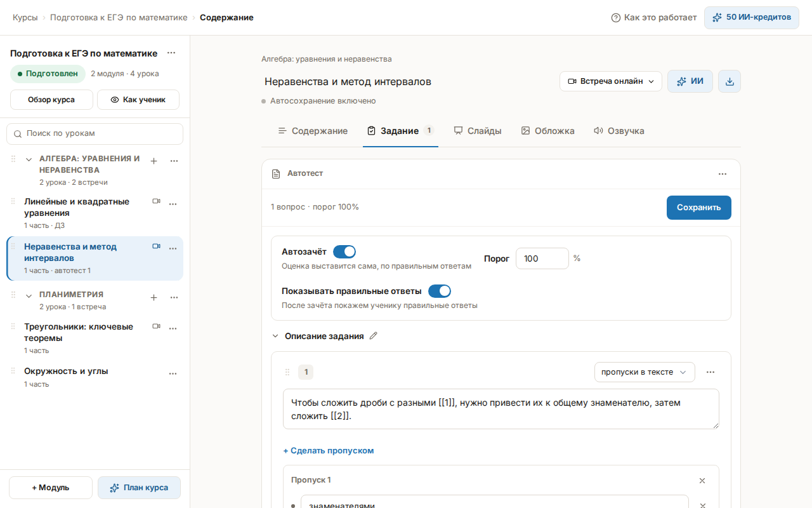Toggle Показывать правильные ответы switch
This screenshot has width=812, height=508.
point(440,291)
